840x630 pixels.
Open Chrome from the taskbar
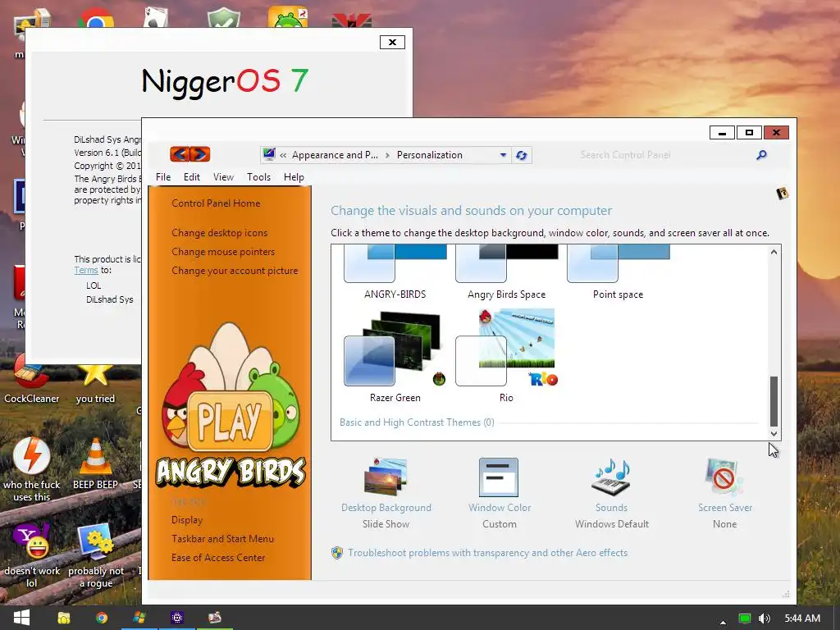pos(101,618)
